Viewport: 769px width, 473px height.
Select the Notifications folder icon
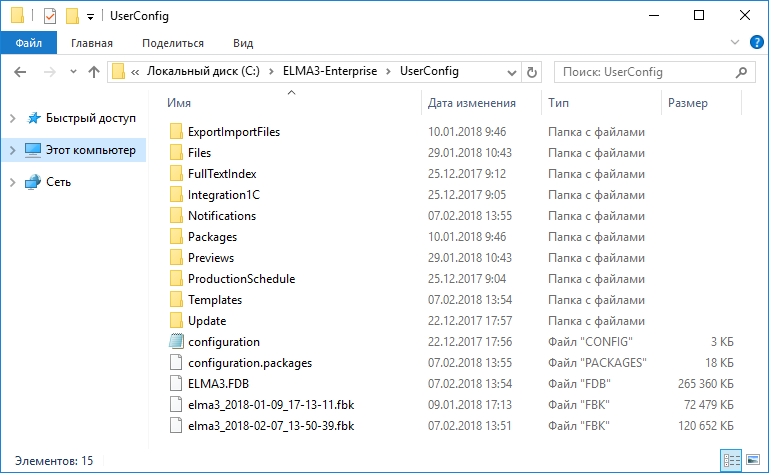[176, 216]
